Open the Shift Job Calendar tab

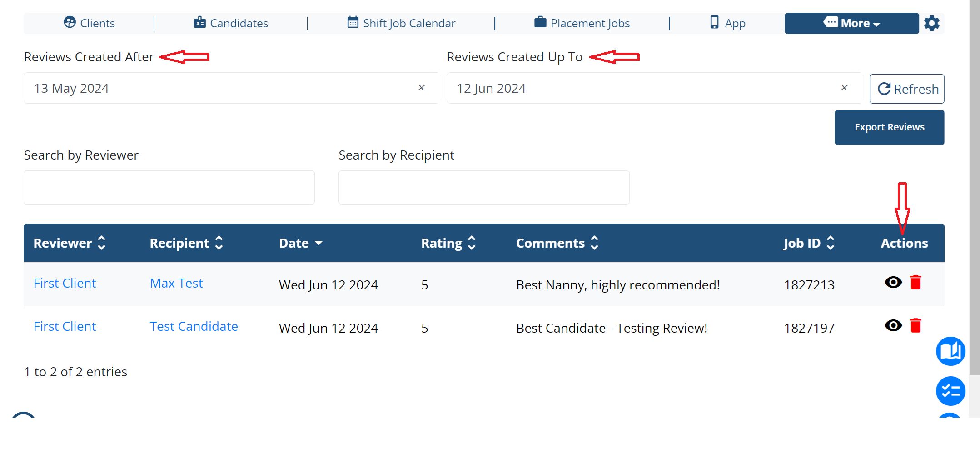[x=401, y=23]
